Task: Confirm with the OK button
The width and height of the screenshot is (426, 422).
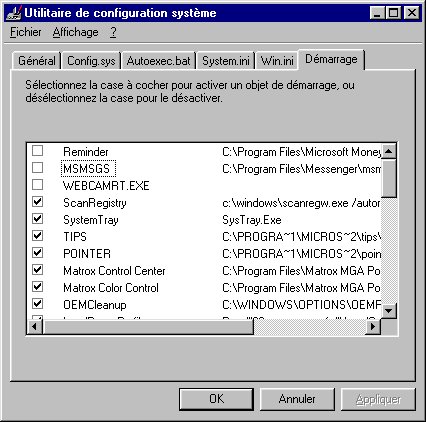Action: click(x=216, y=399)
